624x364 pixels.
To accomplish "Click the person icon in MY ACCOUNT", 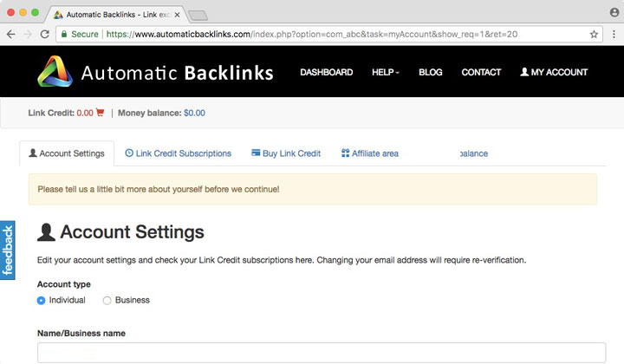I will click(524, 72).
